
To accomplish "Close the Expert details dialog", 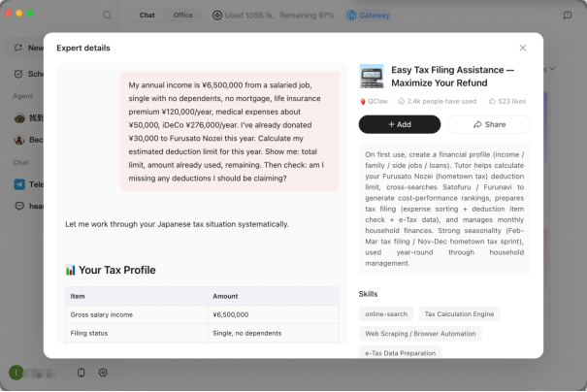I will tap(523, 48).
